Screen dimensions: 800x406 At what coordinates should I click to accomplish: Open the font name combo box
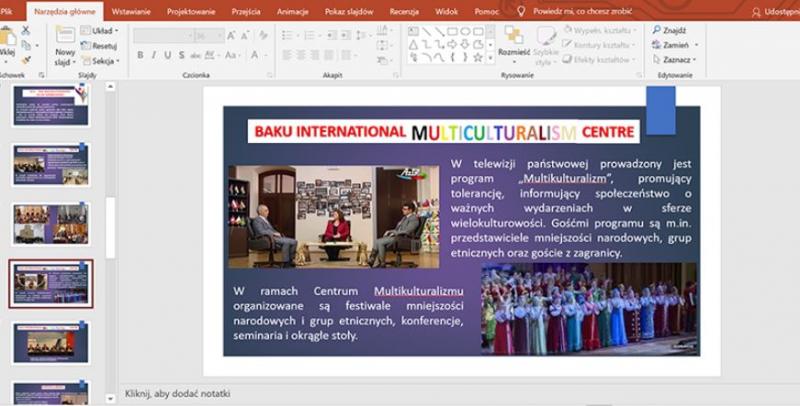tap(163, 36)
